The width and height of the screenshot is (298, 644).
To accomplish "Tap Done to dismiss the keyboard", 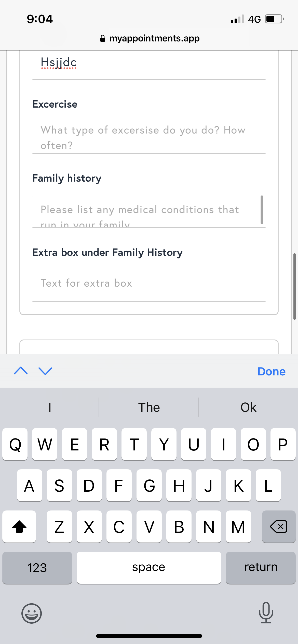I will point(271,372).
